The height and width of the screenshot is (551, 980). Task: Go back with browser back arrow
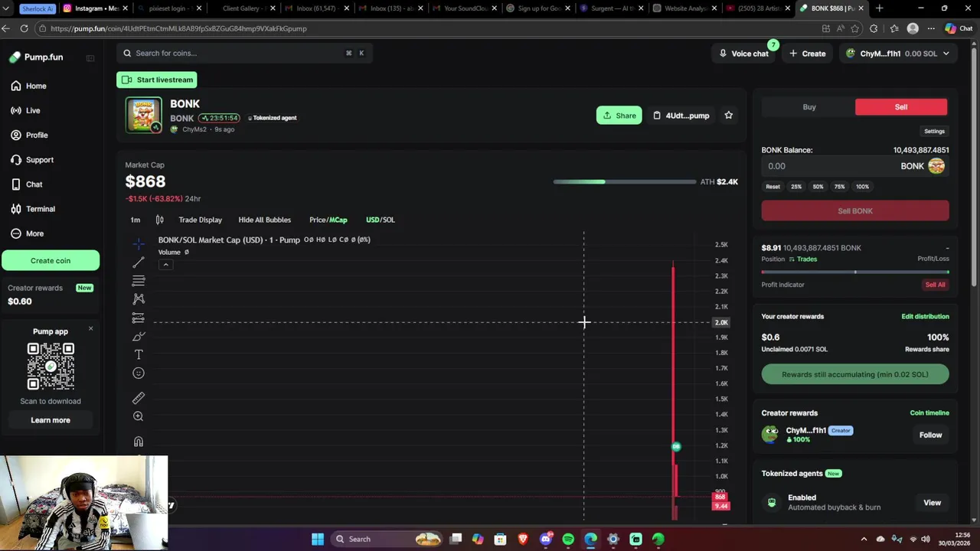[x=7, y=28]
